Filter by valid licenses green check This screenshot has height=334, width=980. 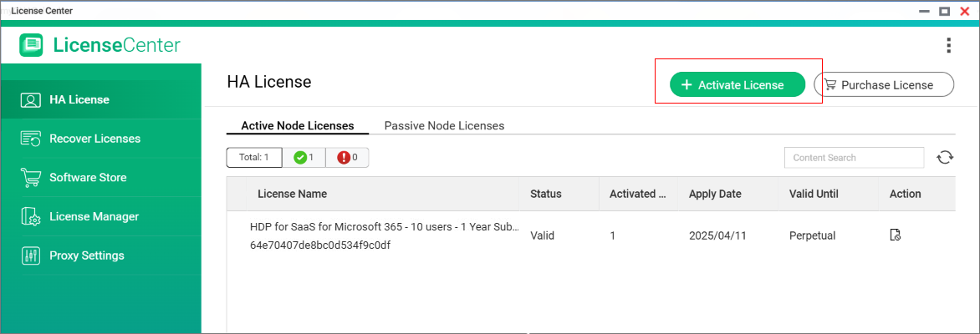point(304,157)
